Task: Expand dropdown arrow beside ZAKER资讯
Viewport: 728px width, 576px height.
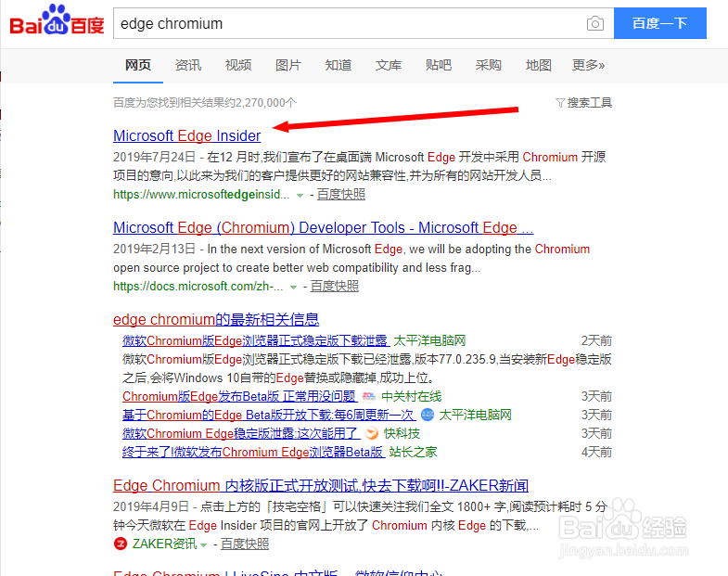Action: [203, 544]
